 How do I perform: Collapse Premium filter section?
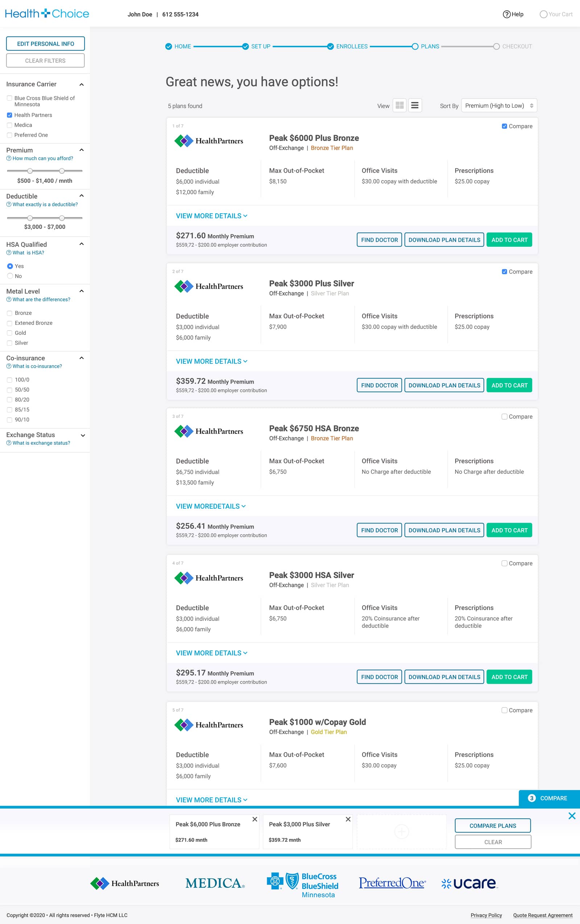[82, 150]
